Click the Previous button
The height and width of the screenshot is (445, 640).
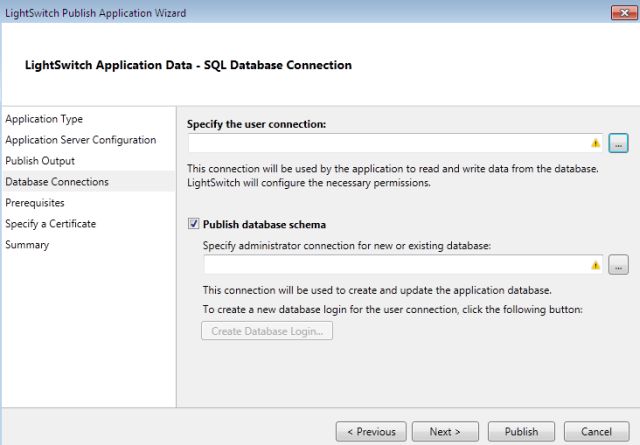[371, 432]
